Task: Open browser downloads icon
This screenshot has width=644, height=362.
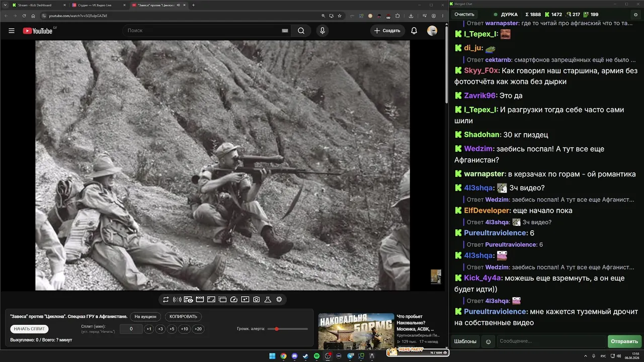Action: (411, 16)
